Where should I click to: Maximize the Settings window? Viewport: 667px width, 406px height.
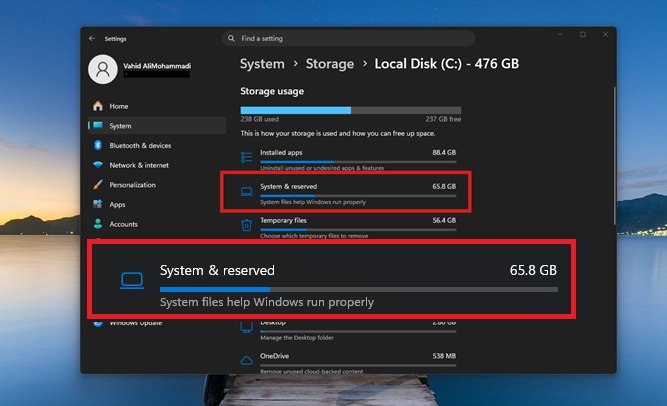pos(583,34)
